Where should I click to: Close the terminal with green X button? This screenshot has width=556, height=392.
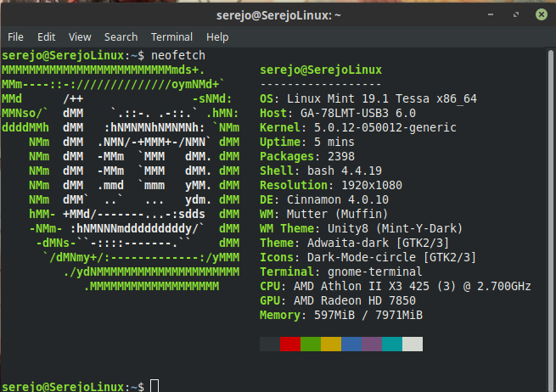click(542, 14)
